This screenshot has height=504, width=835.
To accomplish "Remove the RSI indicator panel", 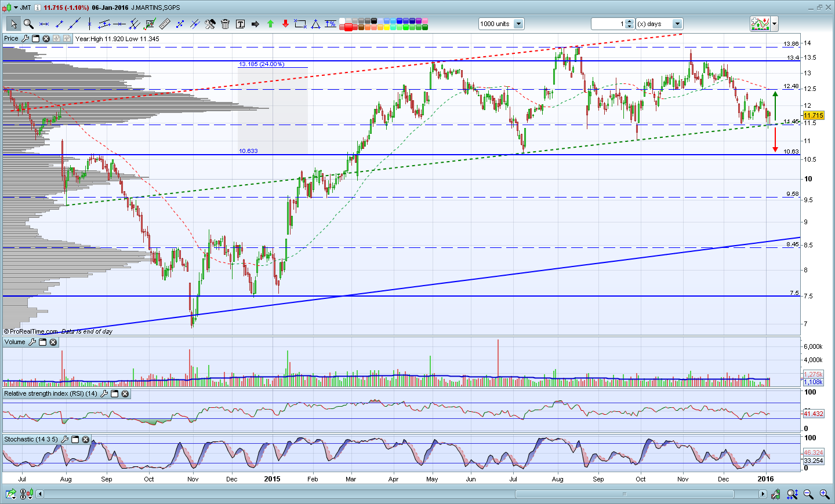I will click(125, 393).
